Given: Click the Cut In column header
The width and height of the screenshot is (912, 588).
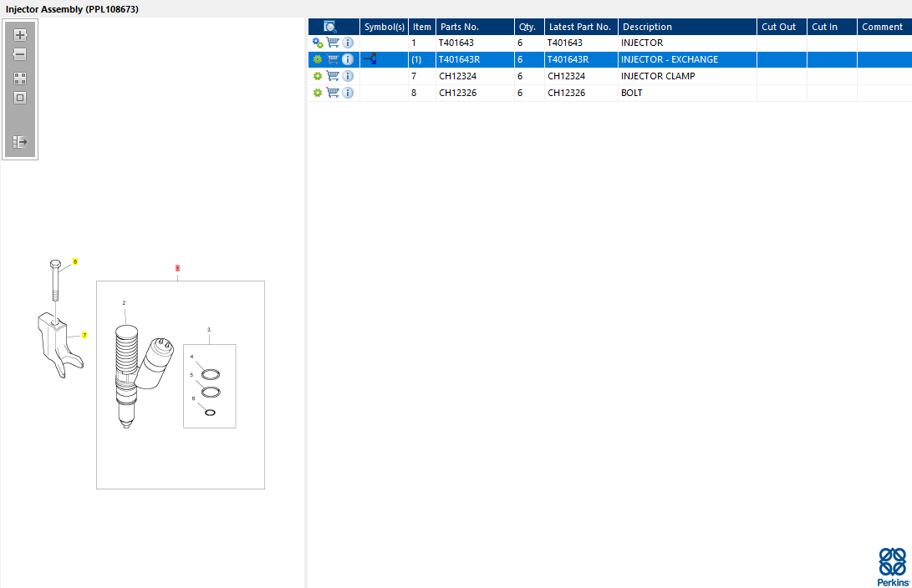Looking at the screenshot, I should coord(832,27).
